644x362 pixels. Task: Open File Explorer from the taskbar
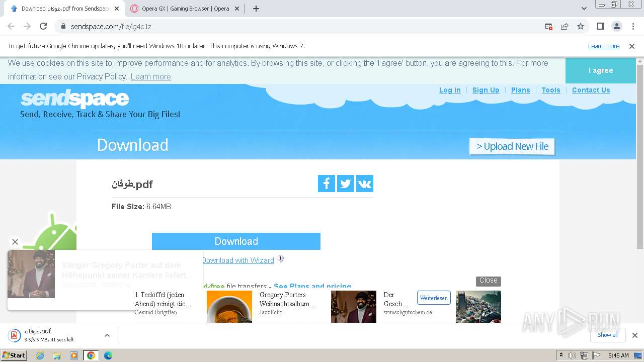pyautogui.click(x=57, y=355)
